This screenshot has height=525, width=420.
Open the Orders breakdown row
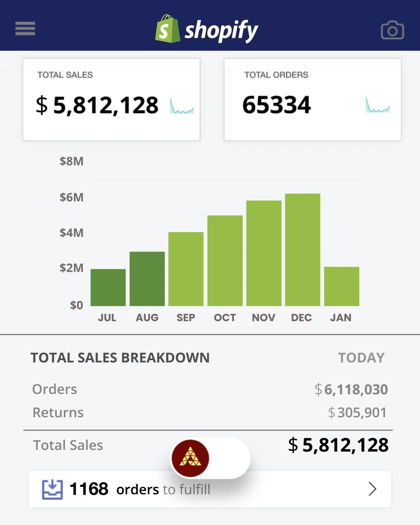[x=210, y=389]
